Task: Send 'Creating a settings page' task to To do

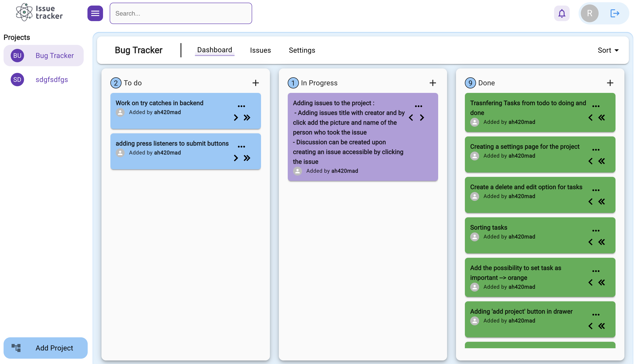Action: click(x=602, y=161)
